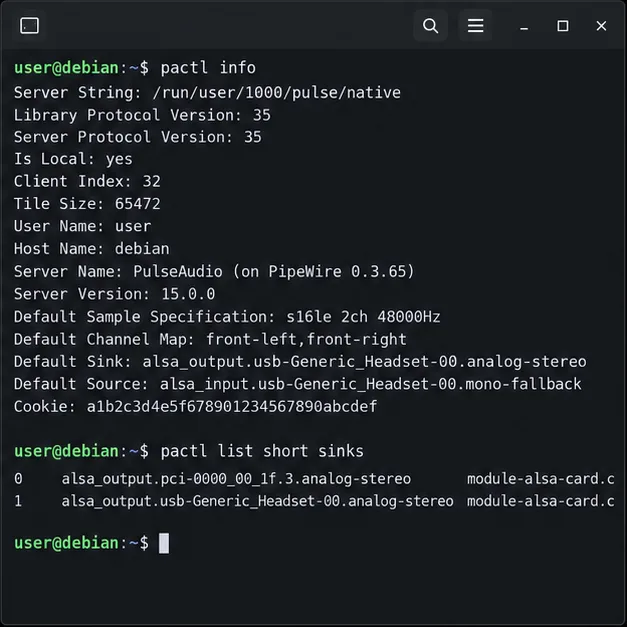Viewport: 627px width, 627px height.
Task: Click the Default Source alsa_input mono-fallback line
Action: [298, 384]
